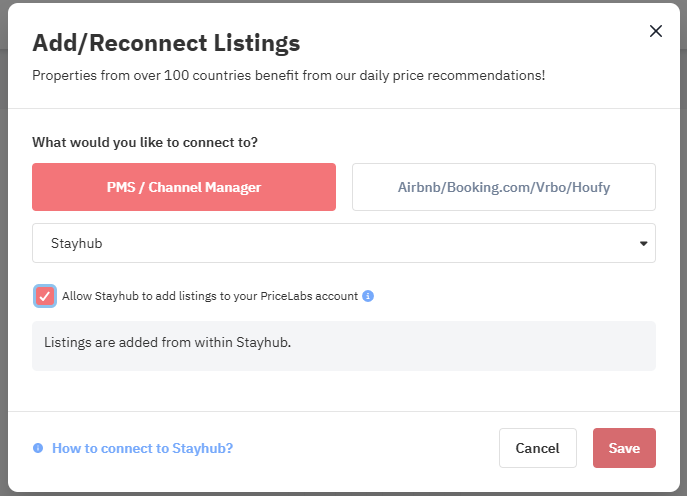This screenshot has height=496, width=687.
Task: Click the Allow Stayhub to add listings label
Action: 210,296
